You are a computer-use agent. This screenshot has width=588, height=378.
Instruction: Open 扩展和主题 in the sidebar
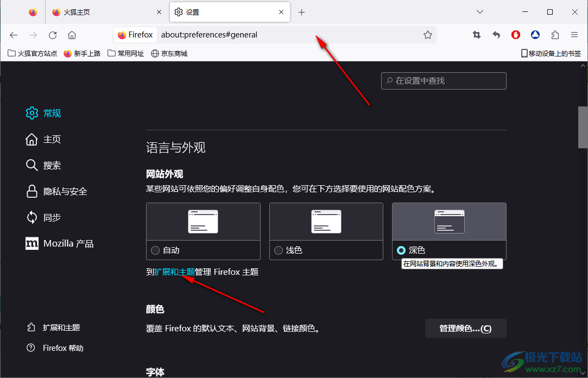(x=53, y=327)
